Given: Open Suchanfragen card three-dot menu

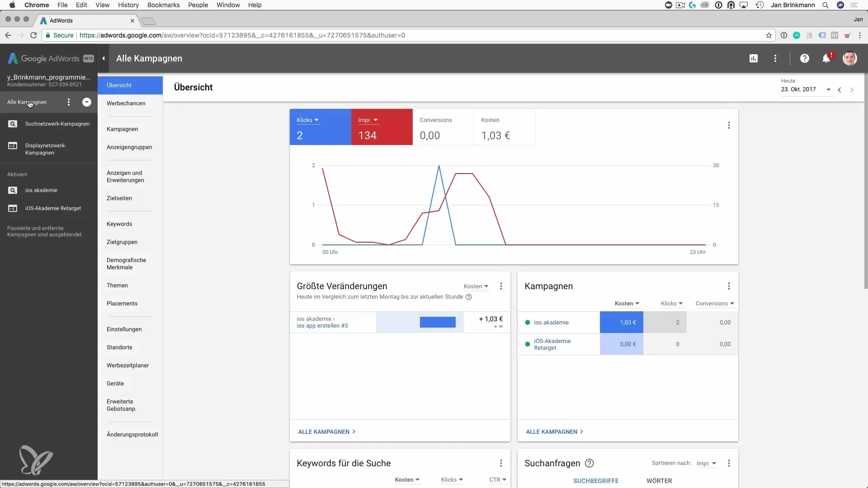Looking at the screenshot, I should pyautogui.click(x=729, y=463).
